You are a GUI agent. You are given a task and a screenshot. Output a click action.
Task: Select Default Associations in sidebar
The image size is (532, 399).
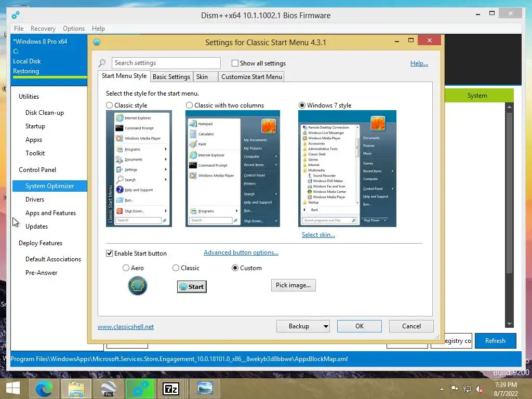pos(54,259)
